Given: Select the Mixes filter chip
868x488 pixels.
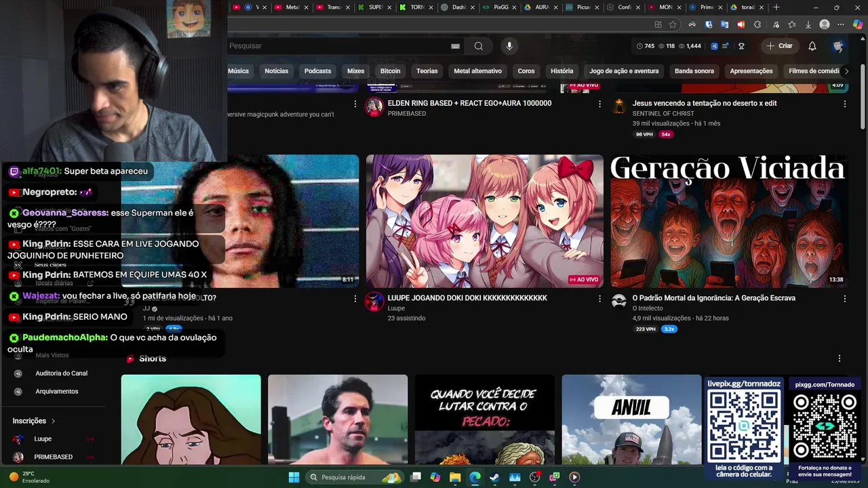Looking at the screenshot, I should [x=355, y=71].
